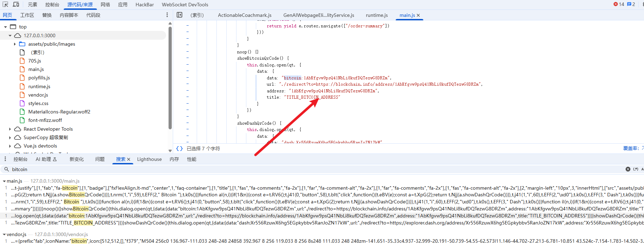Click the file tree vertical scrollbar
The height and width of the screenshot is (248, 644).
pyautogui.click(x=170, y=77)
